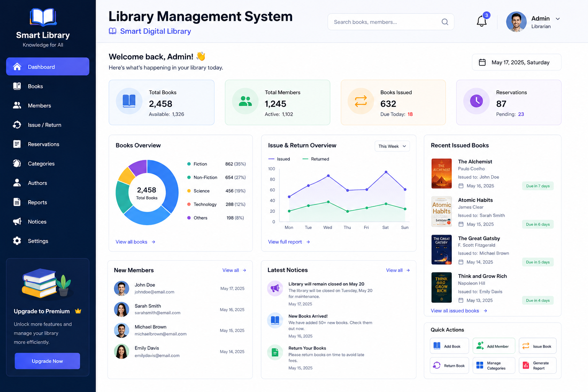The width and height of the screenshot is (588, 392).
Task: Click the Total Books book icon
Action: tap(129, 101)
